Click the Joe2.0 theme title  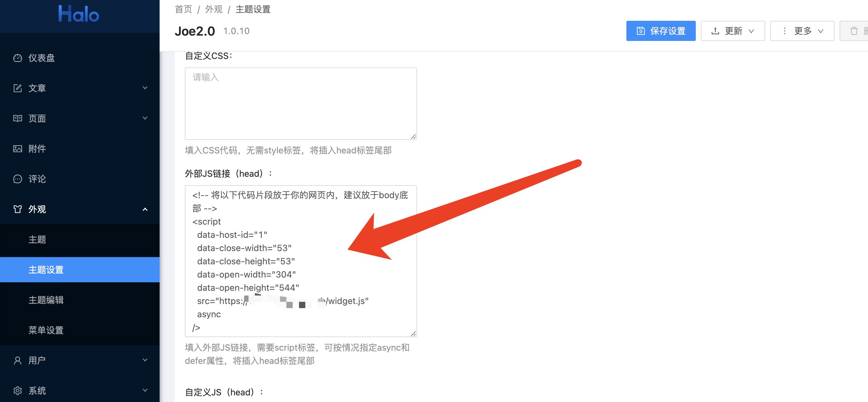coord(194,31)
